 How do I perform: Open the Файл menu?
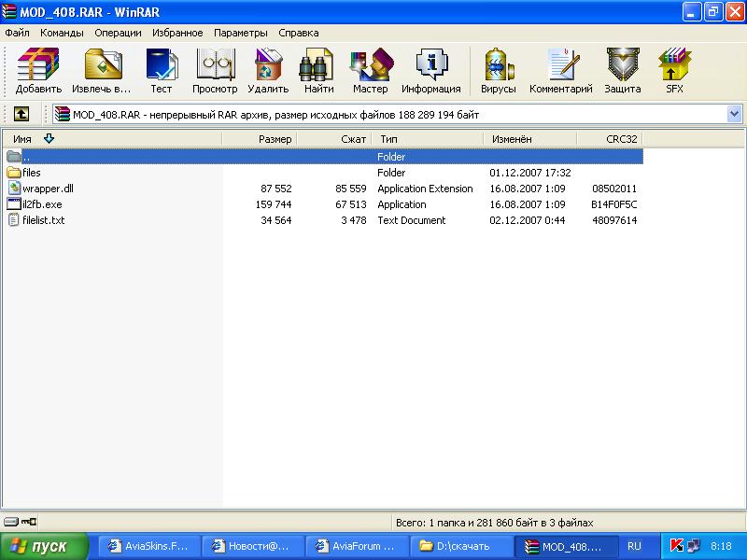coord(17,33)
